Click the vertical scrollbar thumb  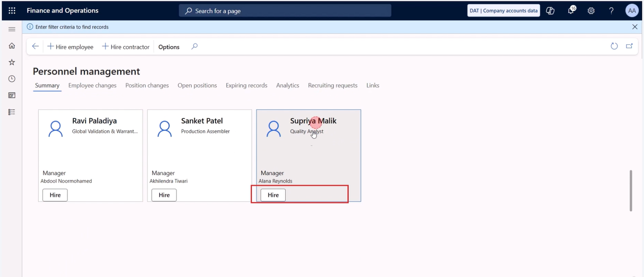[631, 190]
